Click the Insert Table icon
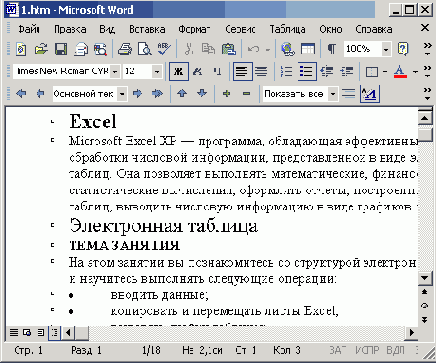The width and height of the screenshot is (436, 363). [x=307, y=49]
